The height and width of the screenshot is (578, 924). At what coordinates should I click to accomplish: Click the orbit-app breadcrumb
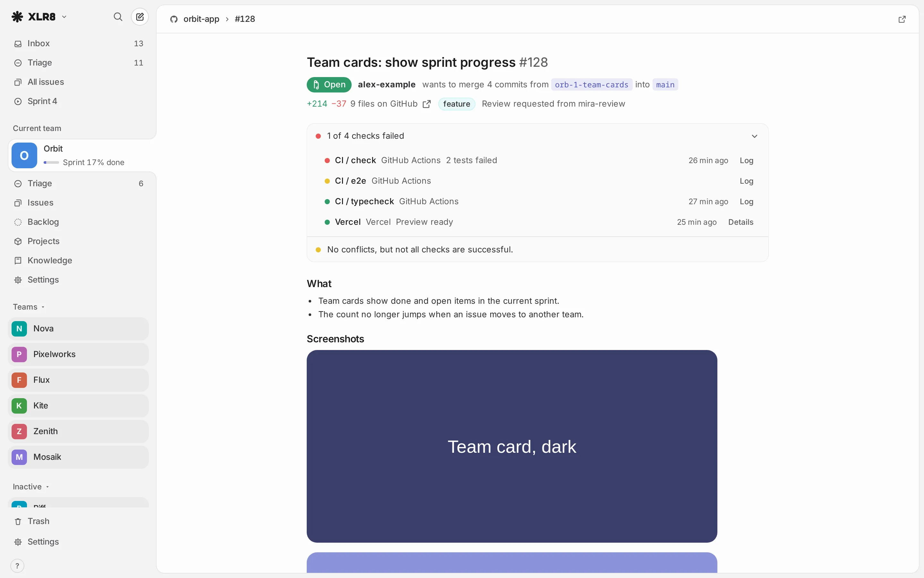click(201, 19)
